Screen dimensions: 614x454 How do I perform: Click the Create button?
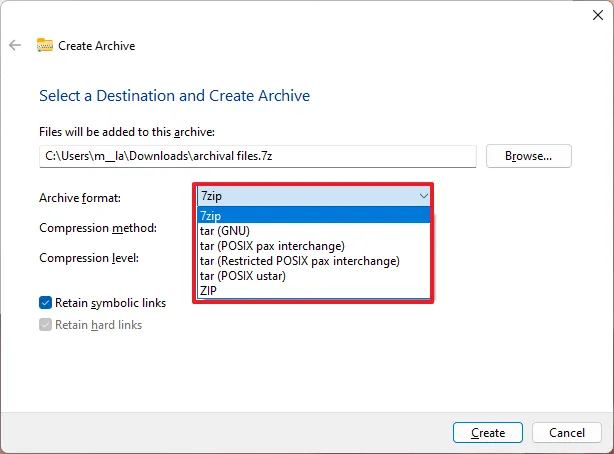tap(488, 432)
